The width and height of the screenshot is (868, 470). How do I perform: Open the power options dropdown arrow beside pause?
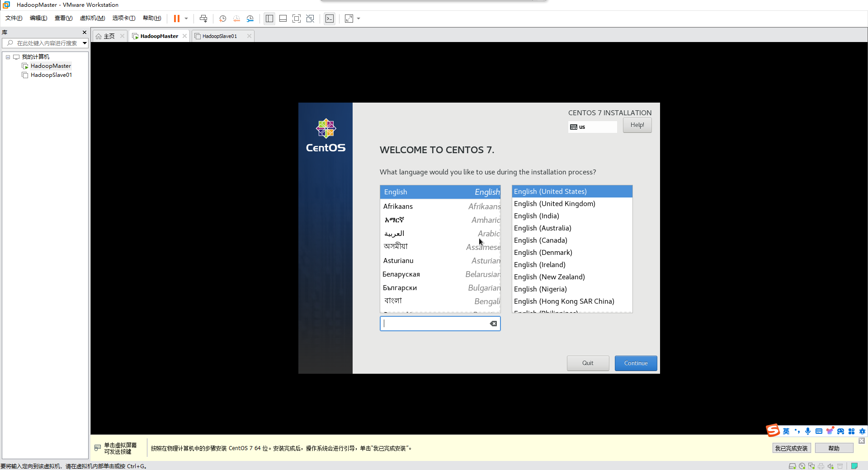186,19
